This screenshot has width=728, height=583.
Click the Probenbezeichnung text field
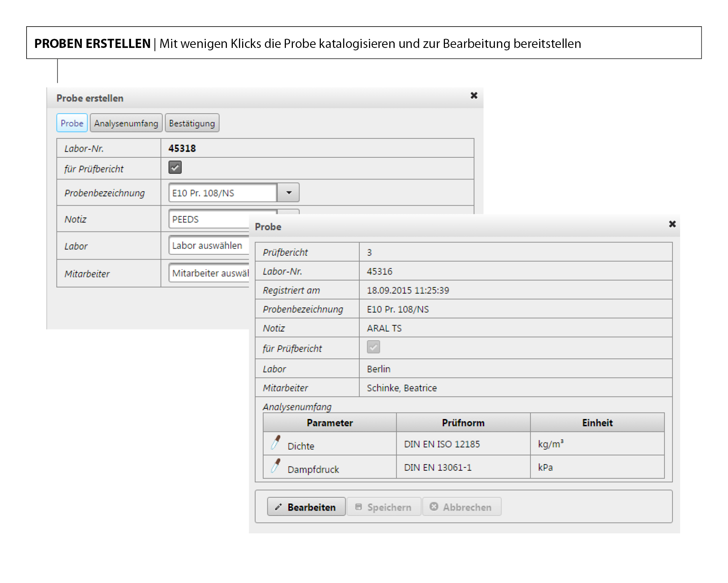[222, 193]
